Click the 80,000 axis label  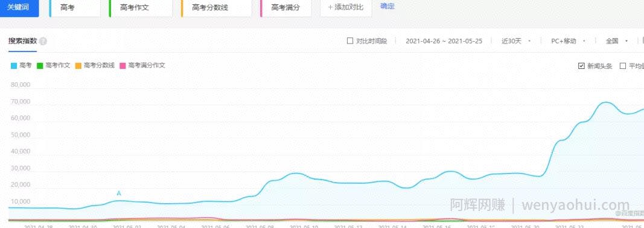pos(20,85)
